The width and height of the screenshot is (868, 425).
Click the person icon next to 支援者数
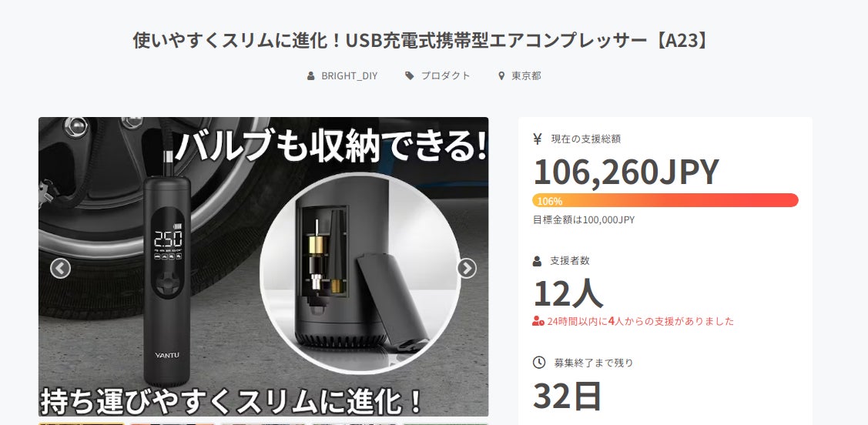[537, 261]
